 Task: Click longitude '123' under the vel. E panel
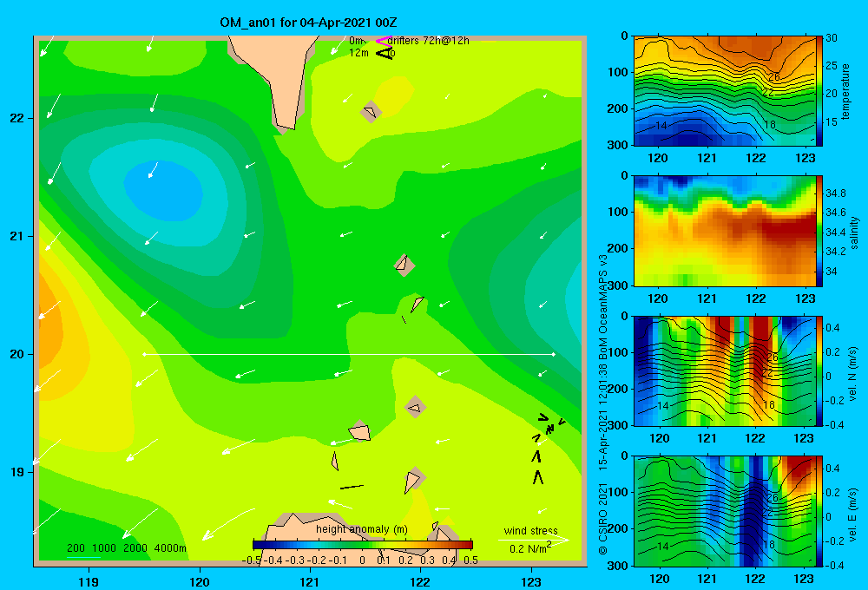(x=804, y=579)
